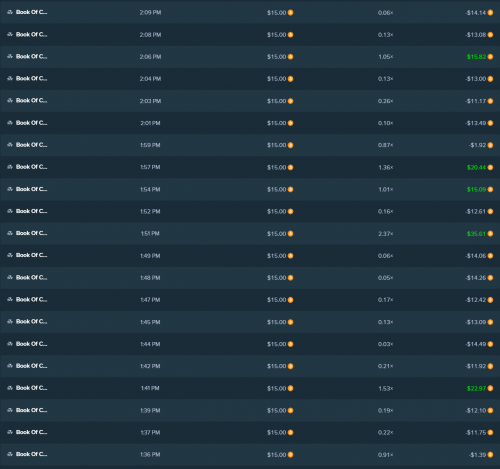Select the 2:09 PM timestamp
This screenshot has height=469, width=500.
click(150, 13)
